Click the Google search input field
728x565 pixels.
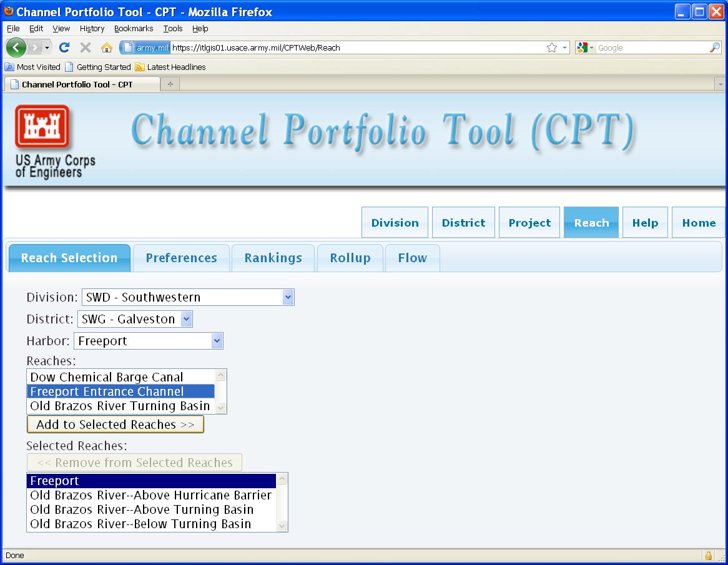tap(652, 47)
